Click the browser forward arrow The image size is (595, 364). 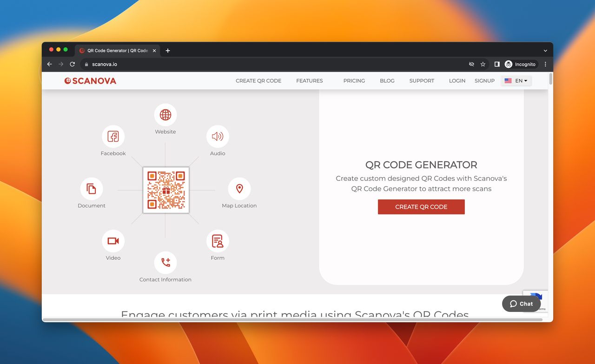(61, 64)
